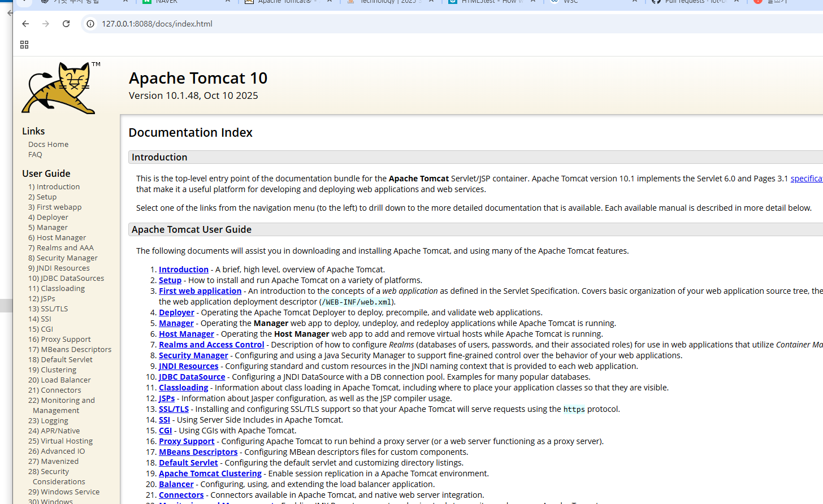The width and height of the screenshot is (823, 504).
Task: Select sidebar item 15) CGI
Action: 41,329
